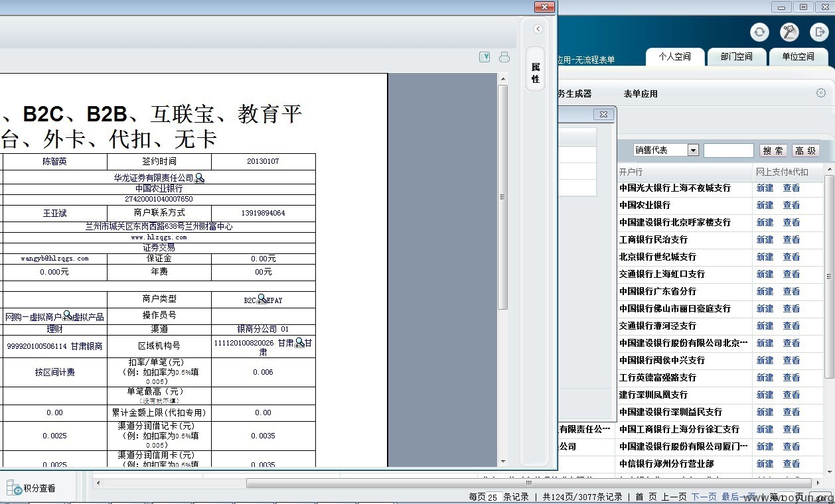Switch to the 单位空间 tab
The width and height of the screenshot is (835, 504).
tap(798, 57)
